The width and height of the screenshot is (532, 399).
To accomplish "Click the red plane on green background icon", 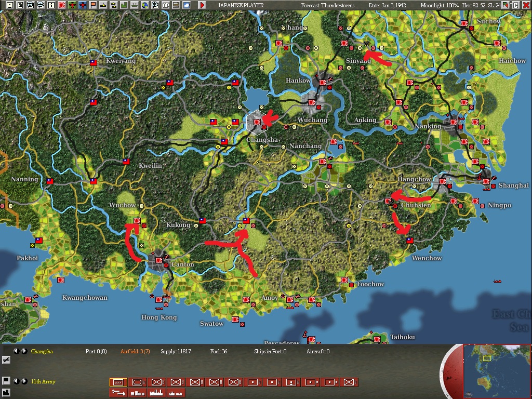I will [x=72, y=5].
